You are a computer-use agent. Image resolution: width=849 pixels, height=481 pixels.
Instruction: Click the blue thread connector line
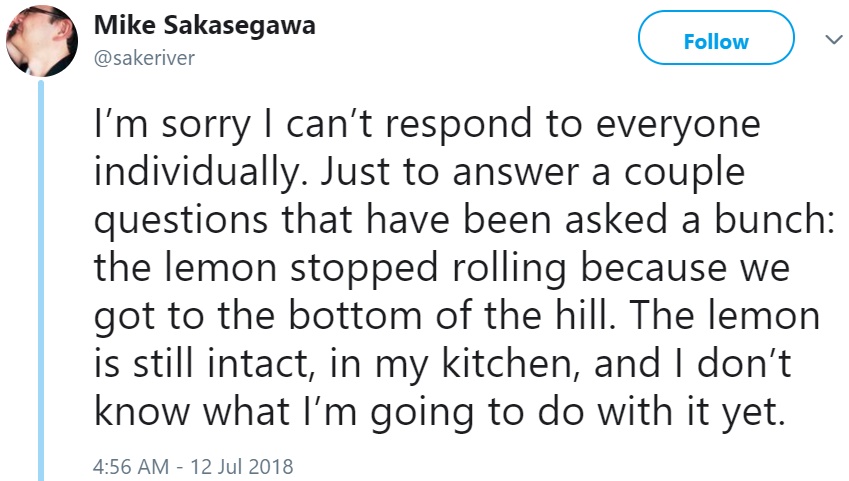click(41, 281)
